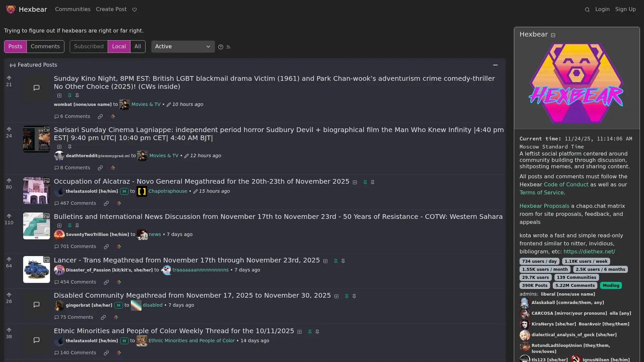Open the Create Post page

(x=111, y=9)
